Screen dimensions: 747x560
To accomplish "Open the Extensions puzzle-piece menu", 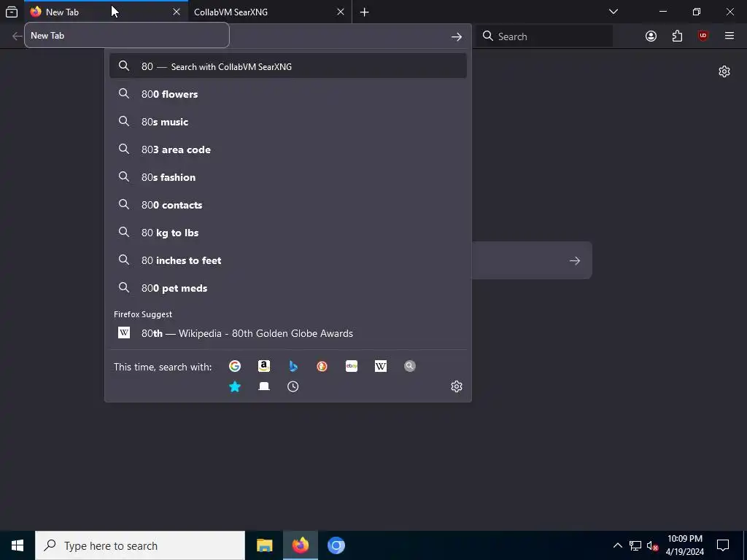I will click(x=677, y=36).
